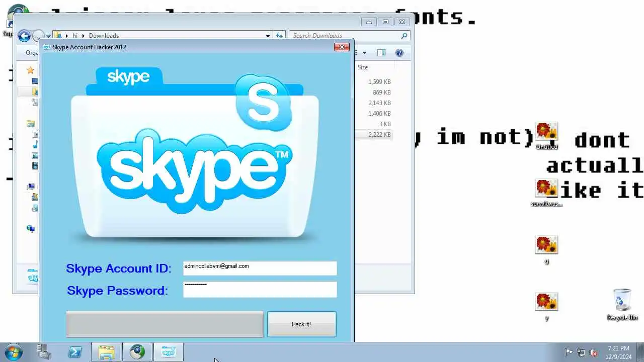Click Downloads in the Explorer address bar
The image size is (644, 362).
104,36
